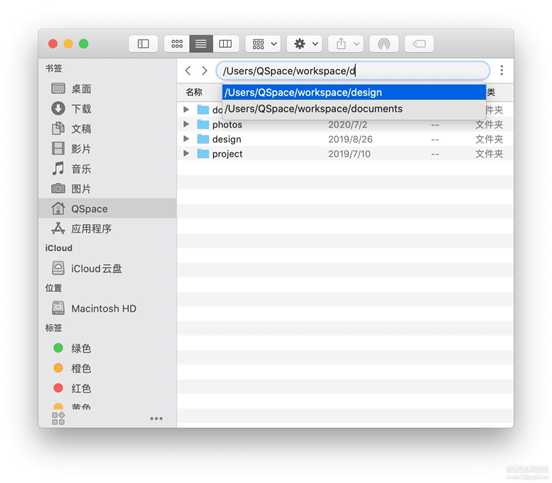Switch to icon grid view
The image size is (552, 483).
[x=177, y=44]
